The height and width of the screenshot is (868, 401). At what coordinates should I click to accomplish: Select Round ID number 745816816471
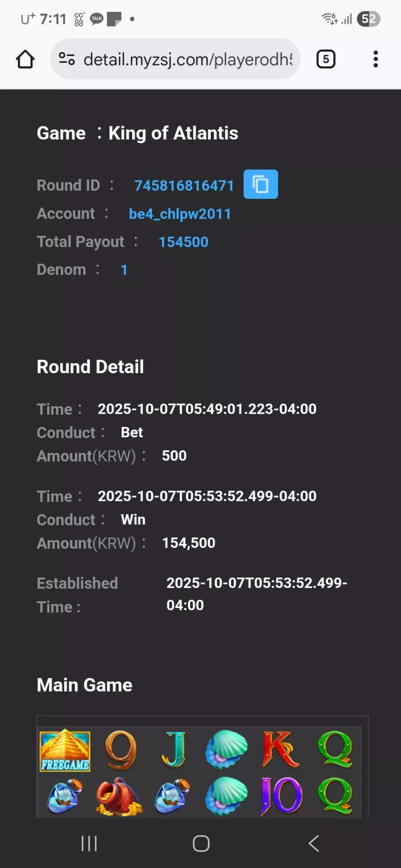(184, 186)
